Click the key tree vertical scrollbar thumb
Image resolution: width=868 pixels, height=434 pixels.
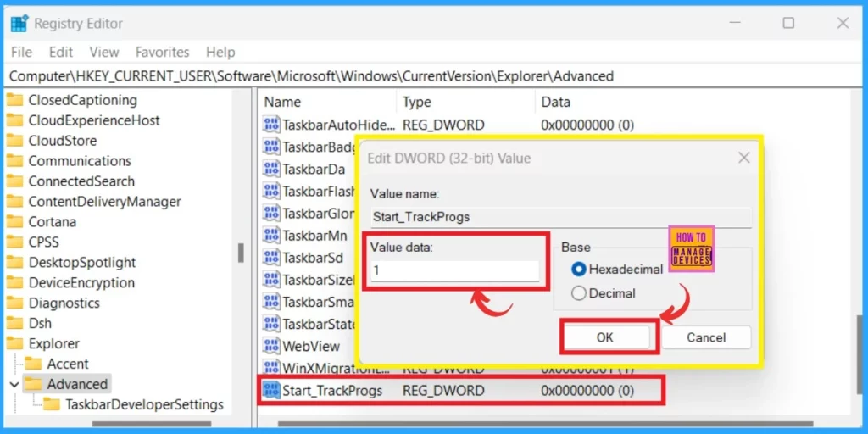pyautogui.click(x=241, y=253)
